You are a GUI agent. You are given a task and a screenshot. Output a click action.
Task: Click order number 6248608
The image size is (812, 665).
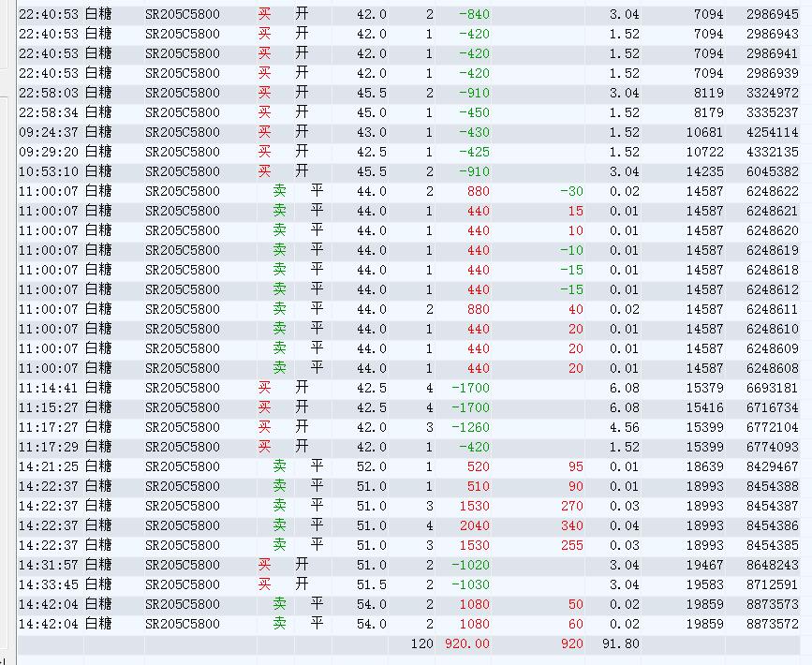(772, 369)
